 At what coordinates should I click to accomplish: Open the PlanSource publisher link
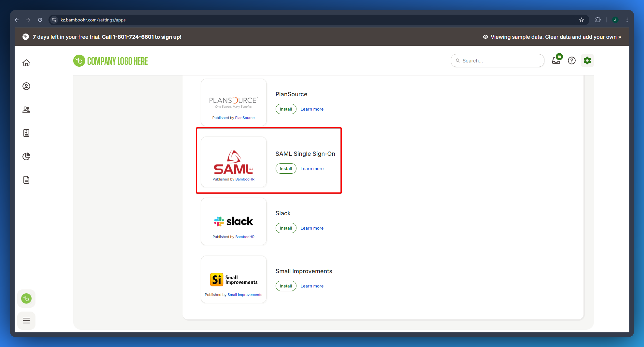tap(245, 118)
